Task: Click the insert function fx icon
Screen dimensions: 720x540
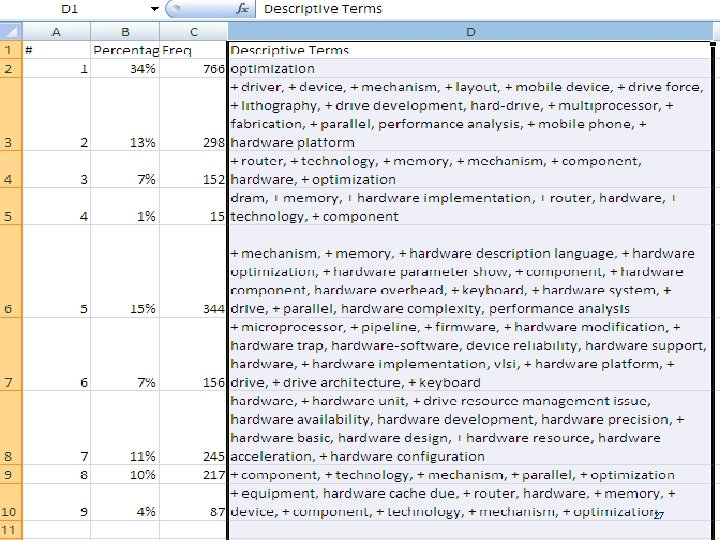Action: point(242,9)
